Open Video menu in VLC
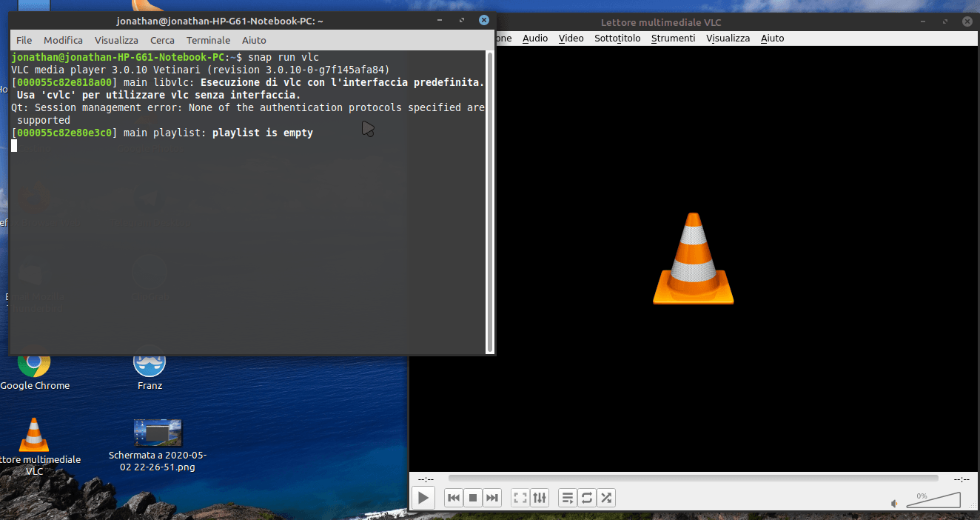The image size is (980, 520). click(571, 38)
